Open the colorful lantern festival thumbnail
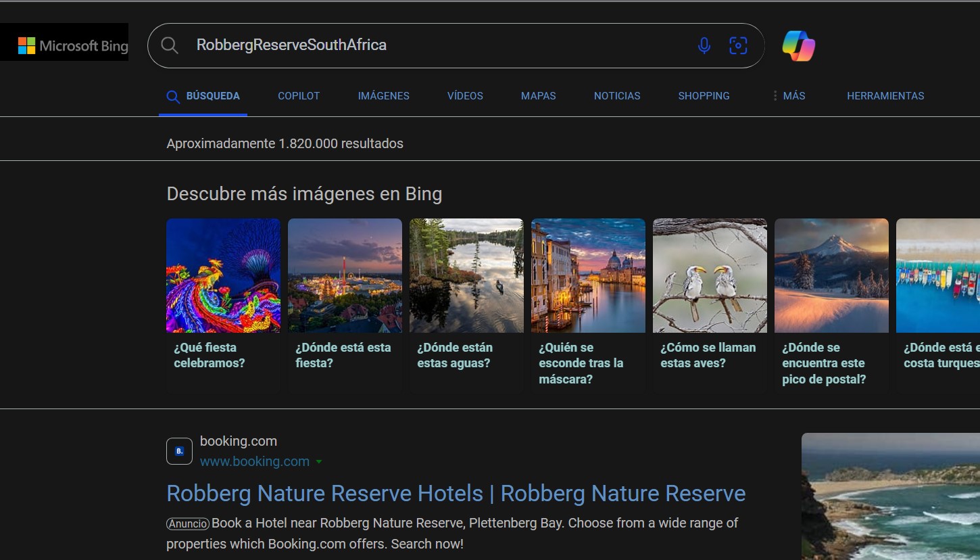This screenshot has width=980, height=560. [x=223, y=275]
